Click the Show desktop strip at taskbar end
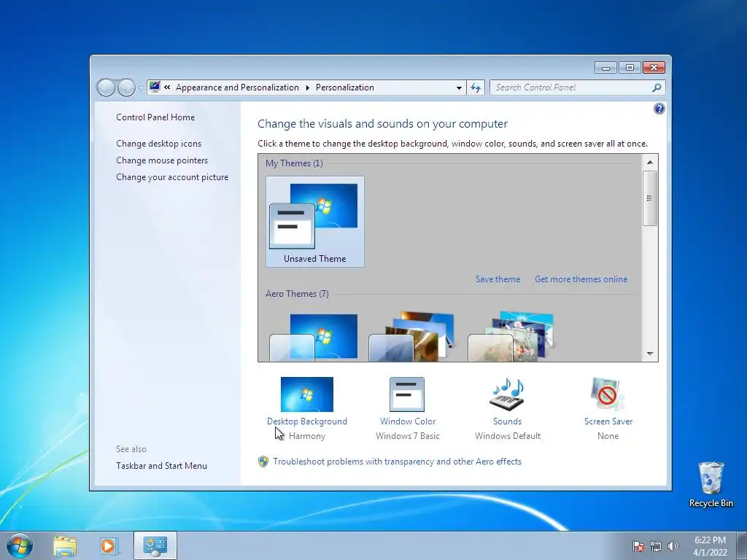 742,545
